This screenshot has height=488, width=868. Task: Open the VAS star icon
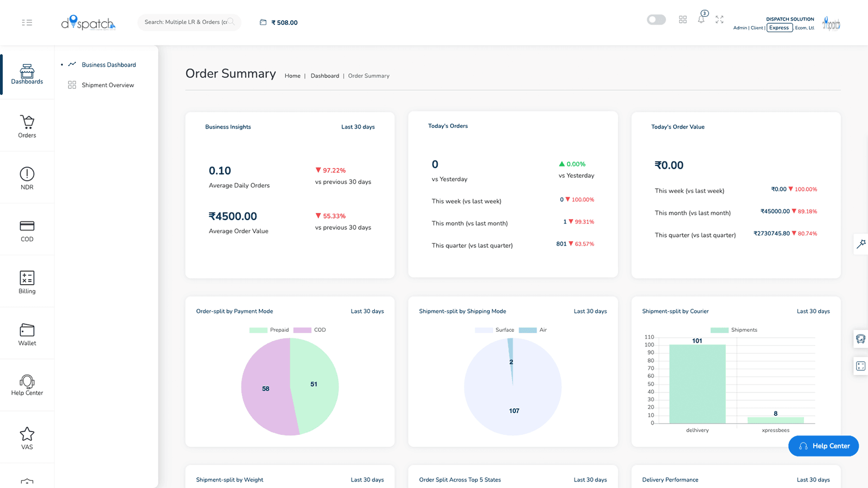(27, 434)
